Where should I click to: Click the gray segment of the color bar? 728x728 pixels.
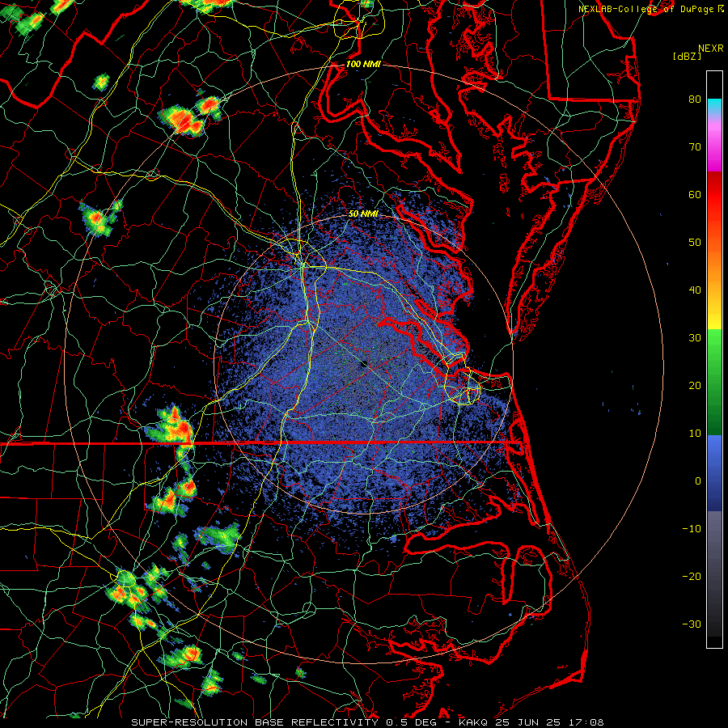pyautogui.click(x=714, y=574)
